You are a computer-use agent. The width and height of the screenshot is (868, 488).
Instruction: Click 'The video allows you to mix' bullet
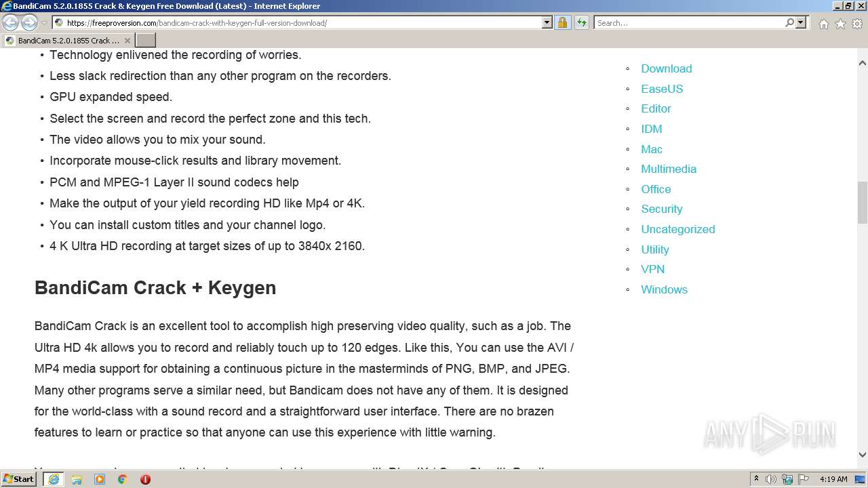point(157,140)
